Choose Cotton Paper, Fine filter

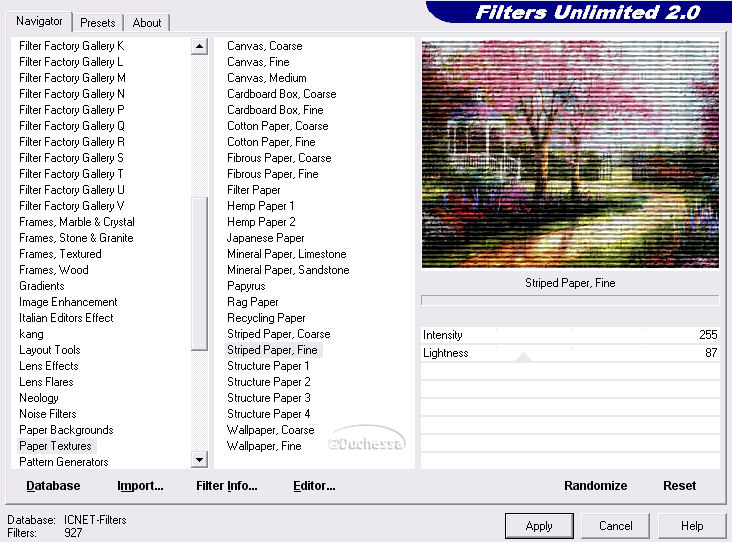click(x=271, y=141)
